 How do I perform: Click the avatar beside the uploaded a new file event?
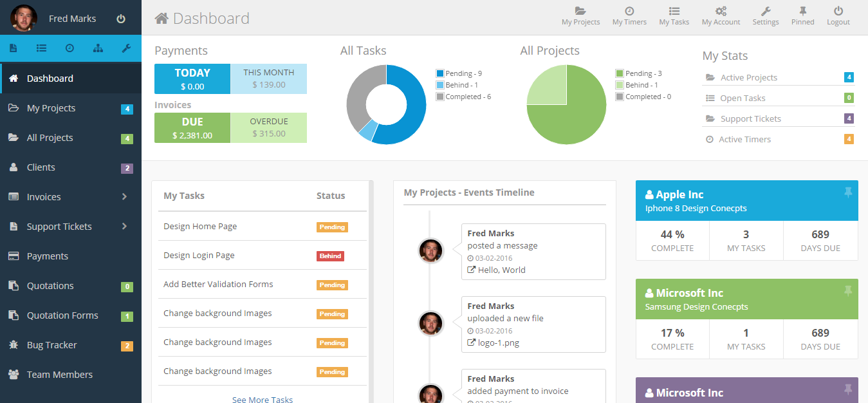click(430, 323)
